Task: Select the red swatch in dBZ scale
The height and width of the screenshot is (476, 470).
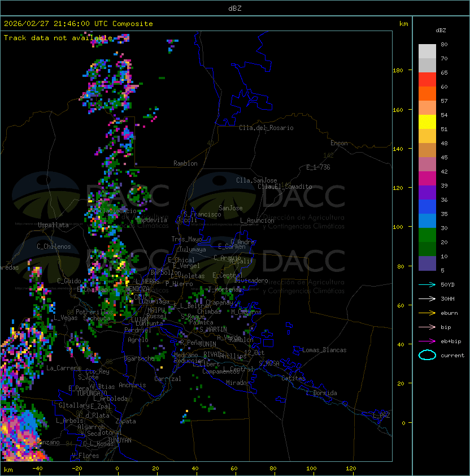Action: (x=427, y=80)
